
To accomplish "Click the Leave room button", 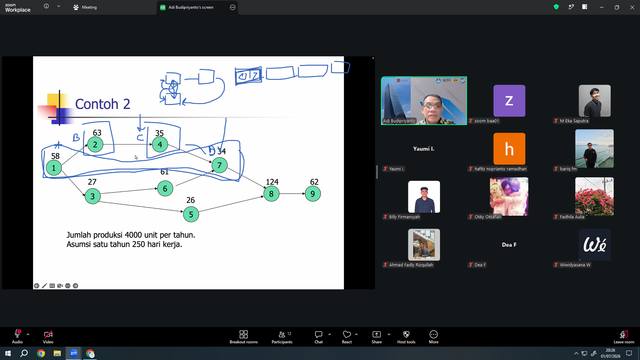I will (624, 337).
